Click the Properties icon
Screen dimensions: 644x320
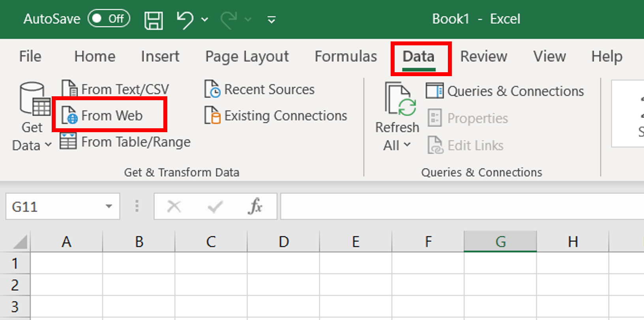pos(435,118)
